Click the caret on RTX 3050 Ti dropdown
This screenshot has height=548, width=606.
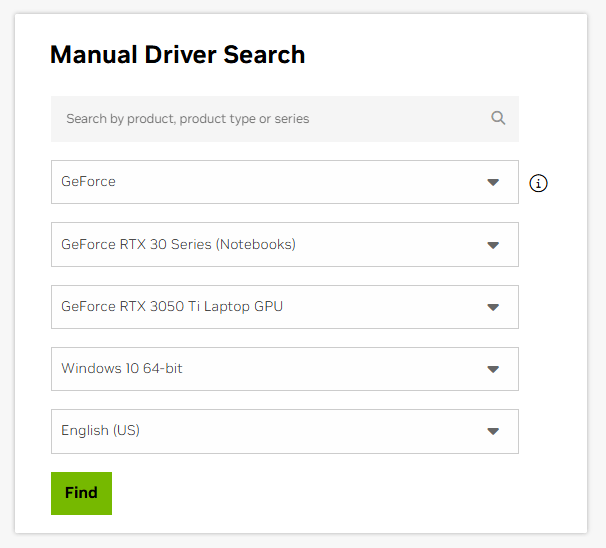pos(493,307)
